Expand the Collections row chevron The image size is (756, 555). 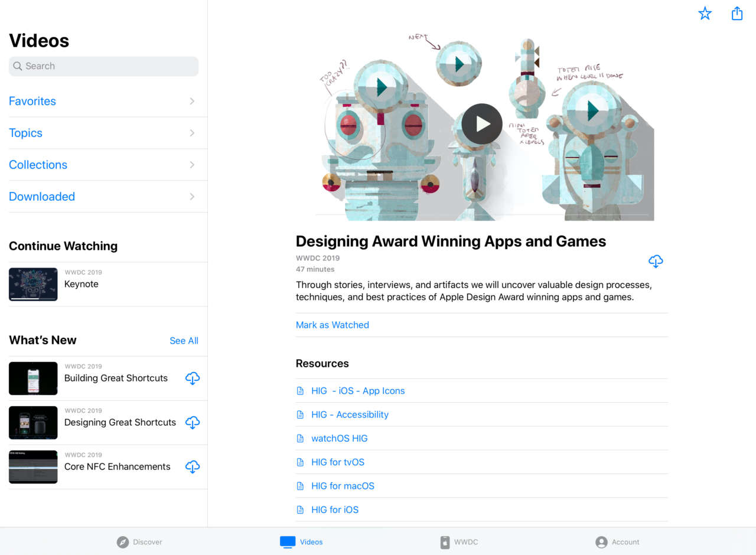click(192, 165)
